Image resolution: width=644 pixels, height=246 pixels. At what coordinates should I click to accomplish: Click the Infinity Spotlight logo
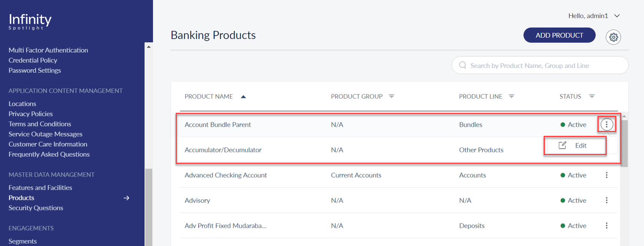[x=30, y=21]
